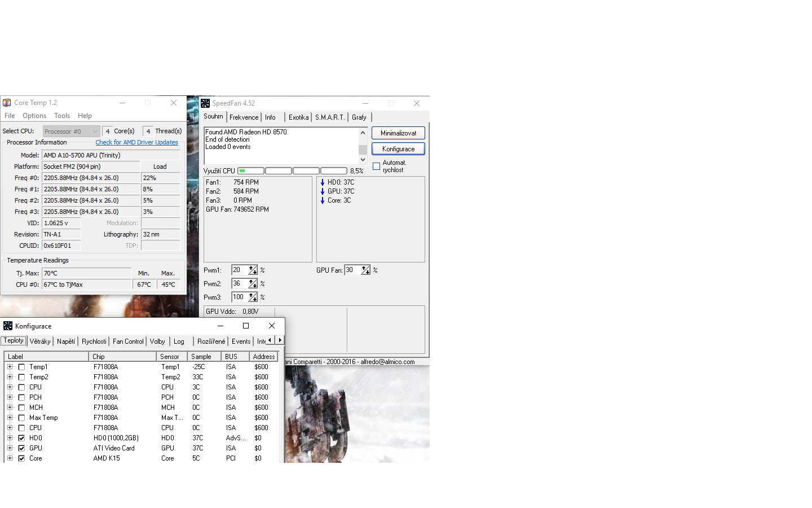Image resolution: width=812 pixels, height=508 pixels.
Task: Click the Konfigurace button in SpeedFan
Action: 398,149
